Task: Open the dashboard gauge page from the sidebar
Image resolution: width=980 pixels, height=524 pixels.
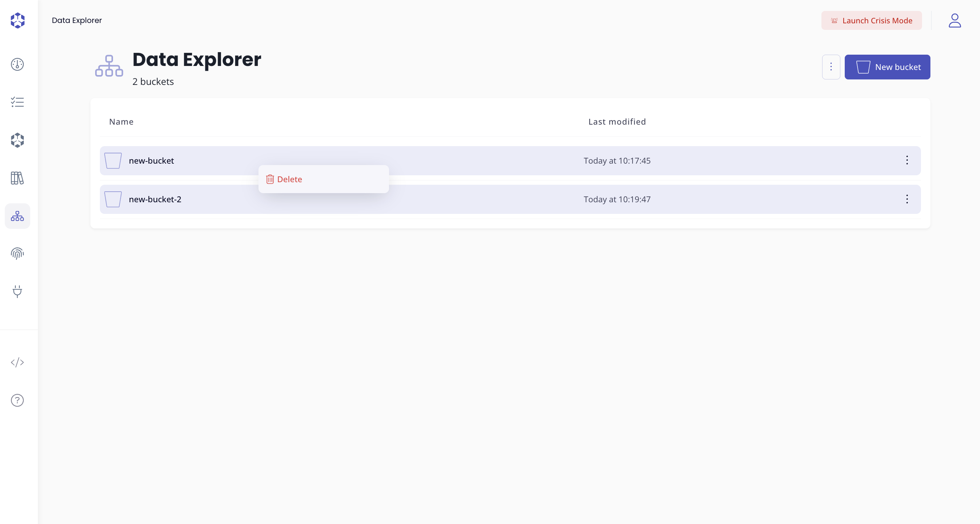Action: pos(17,64)
